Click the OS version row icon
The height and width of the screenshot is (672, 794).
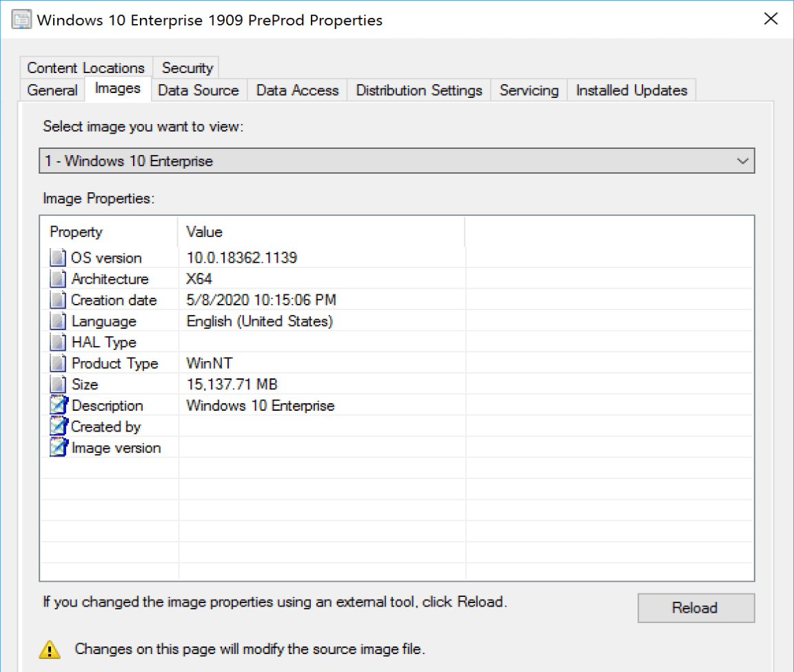(x=59, y=258)
